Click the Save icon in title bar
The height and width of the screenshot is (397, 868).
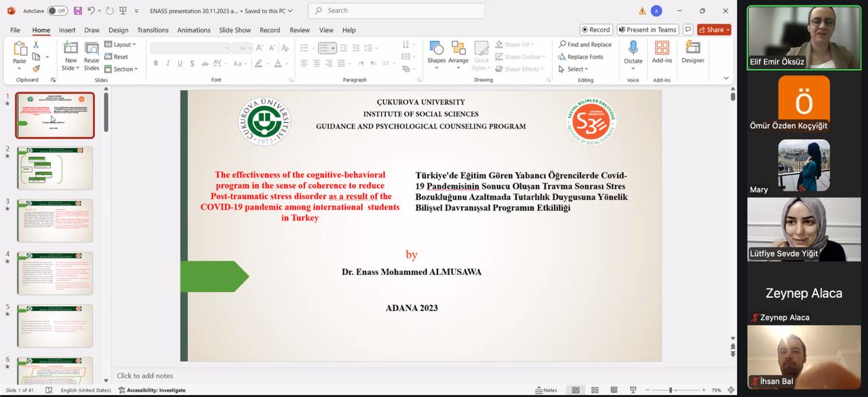(78, 11)
